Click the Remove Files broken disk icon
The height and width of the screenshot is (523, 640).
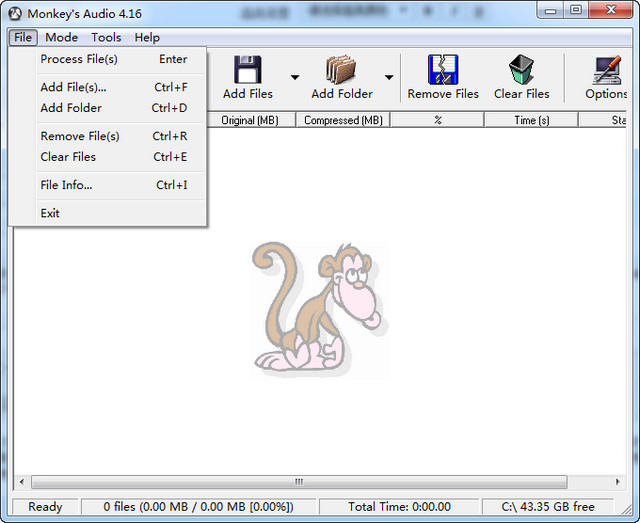click(443, 70)
